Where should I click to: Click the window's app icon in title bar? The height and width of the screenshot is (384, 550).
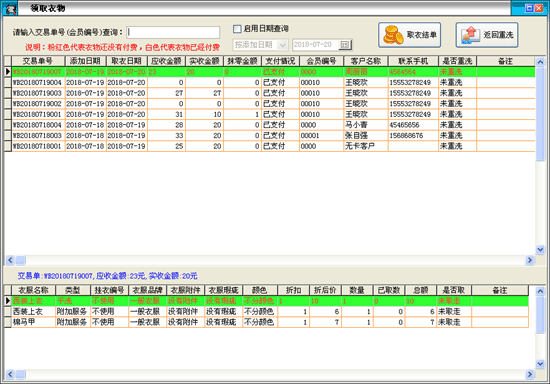coord(10,8)
